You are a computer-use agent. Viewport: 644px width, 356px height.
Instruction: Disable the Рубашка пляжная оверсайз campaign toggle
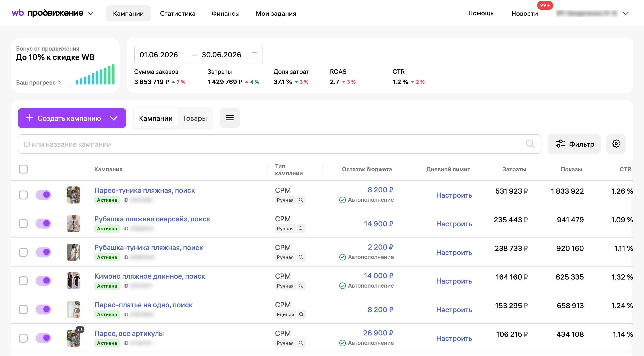coord(44,223)
